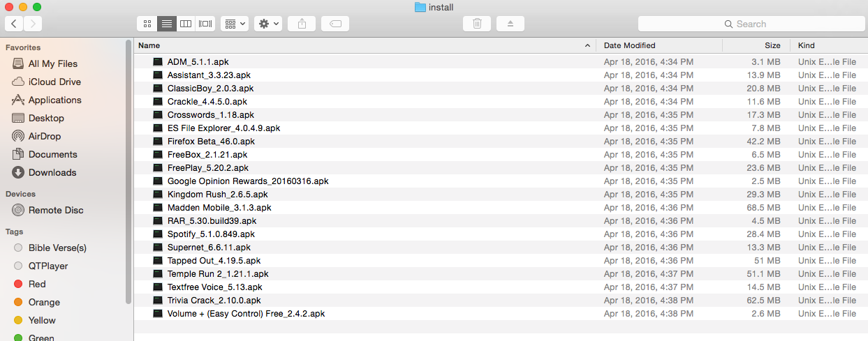Click the Favorites section heading

click(23, 47)
